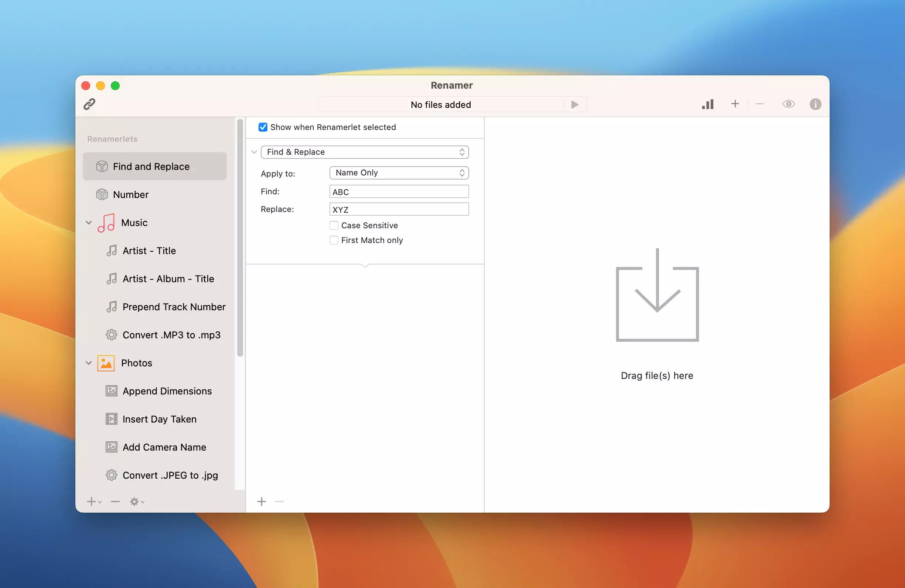Screen dimensions: 905x588
Task: Click the chain link icon in toolbar
Action: [89, 104]
